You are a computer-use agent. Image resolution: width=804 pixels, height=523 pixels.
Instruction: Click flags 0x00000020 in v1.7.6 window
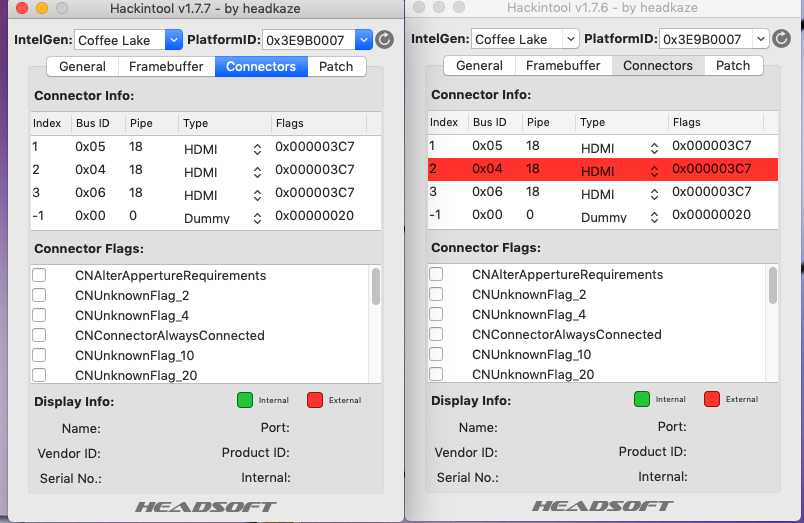tap(711, 215)
